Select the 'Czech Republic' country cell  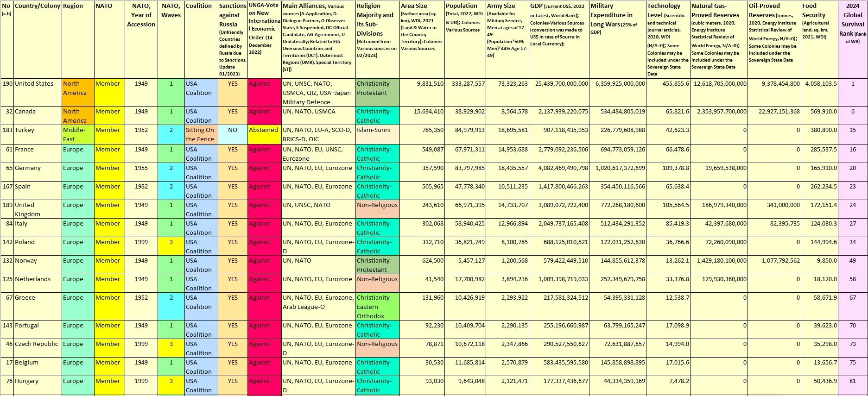point(38,348)
